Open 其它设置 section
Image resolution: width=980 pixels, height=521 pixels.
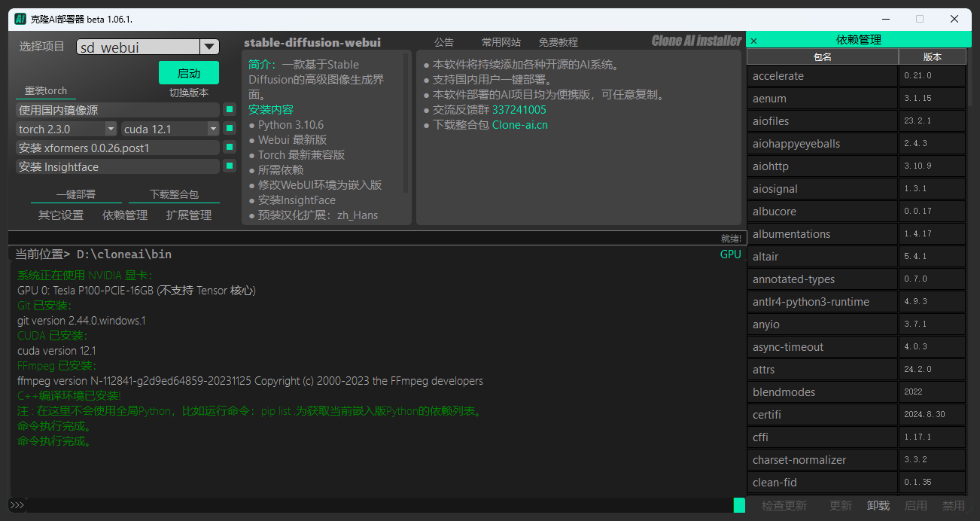61,215
